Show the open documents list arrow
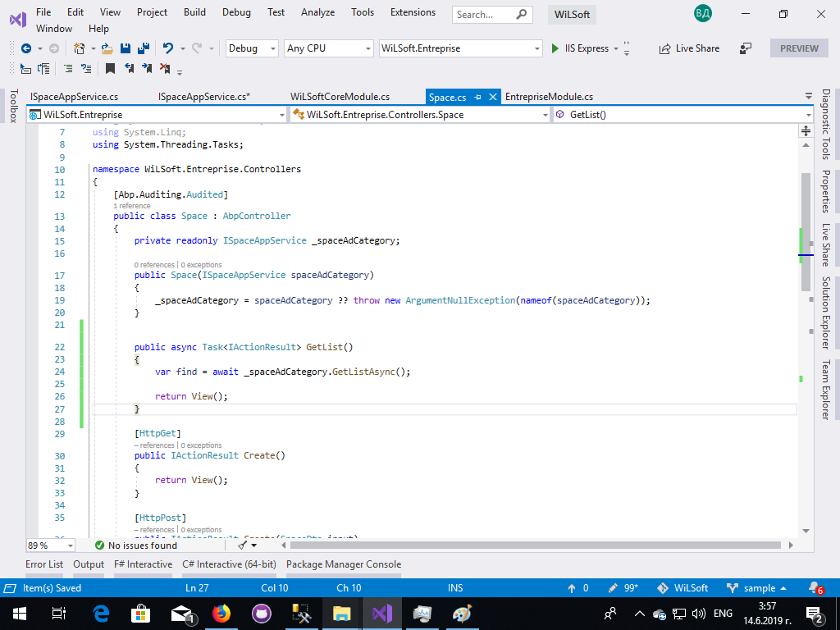840x630 pixels. (x=808, y=97)
